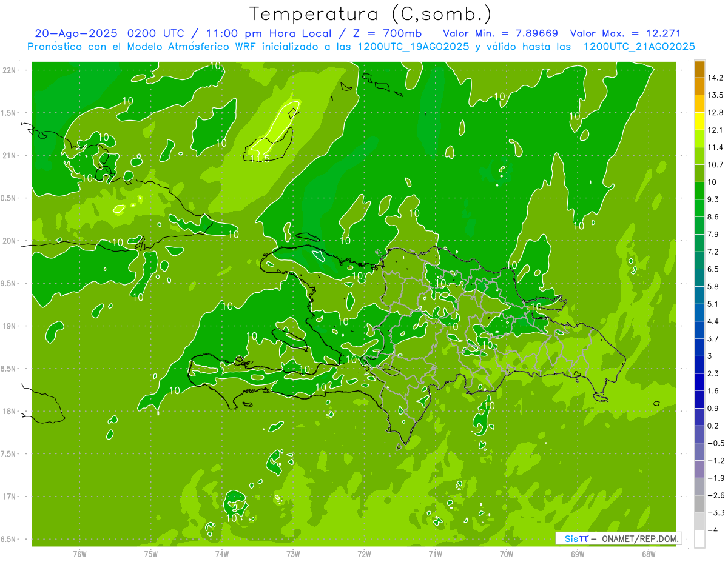Click the legend value "14.2"
This screenshot has width=728, height=562.
tap(715, 78)
